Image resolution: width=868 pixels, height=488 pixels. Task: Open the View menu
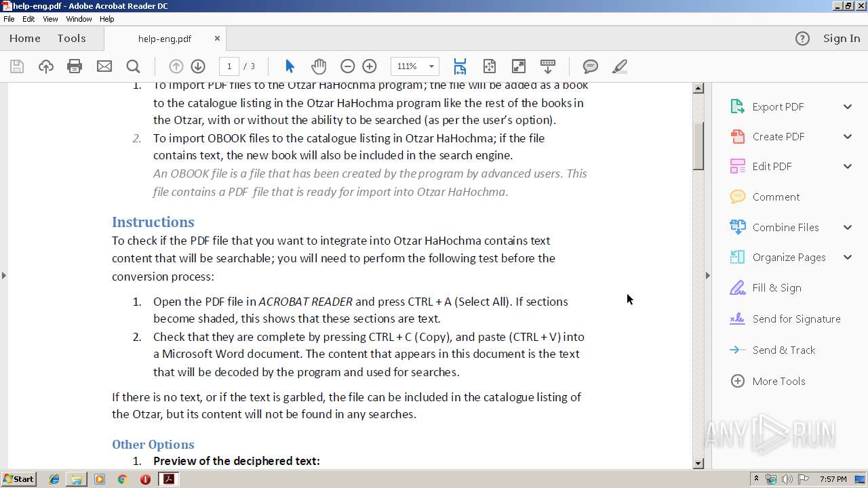pos(50,19)
